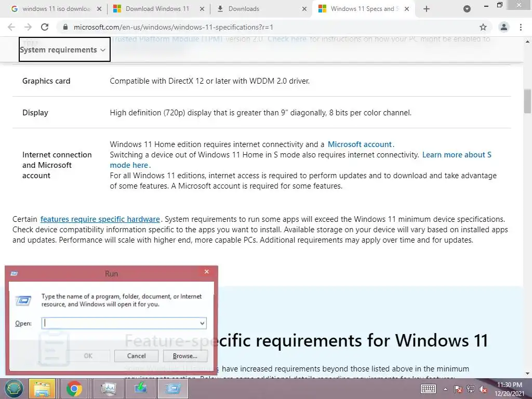Open a new browser tab

click(427, 9)
